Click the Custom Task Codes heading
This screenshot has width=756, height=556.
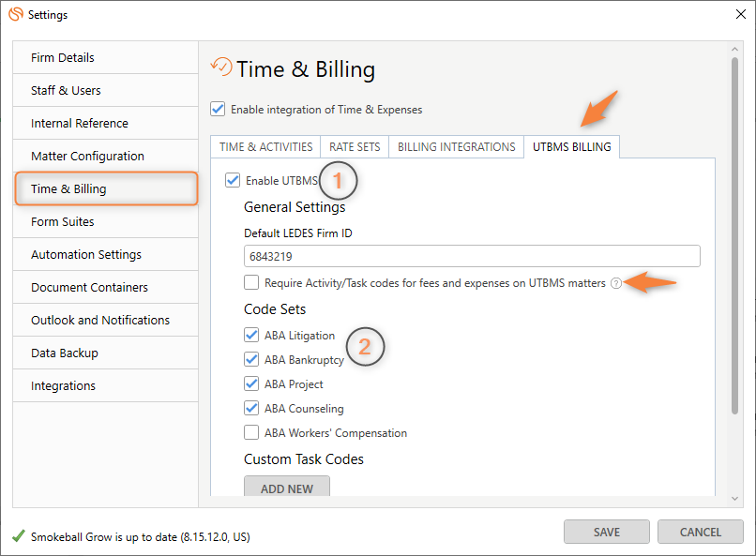pos(304,459)
